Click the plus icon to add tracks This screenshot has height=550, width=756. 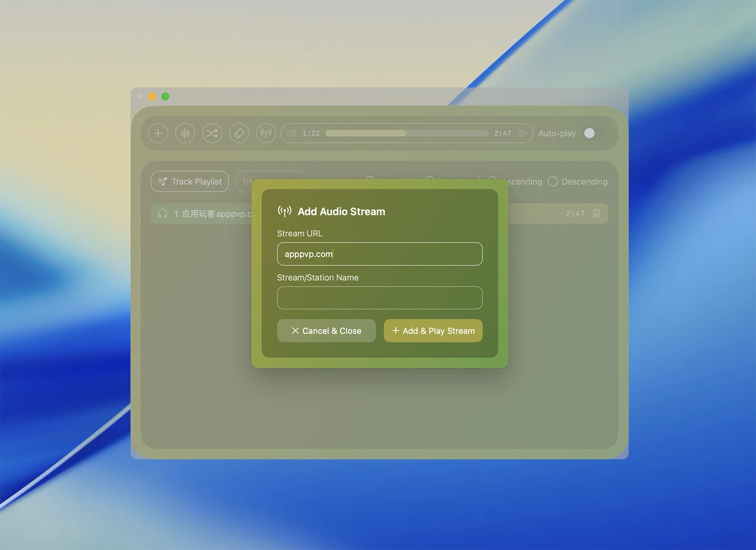158,133
